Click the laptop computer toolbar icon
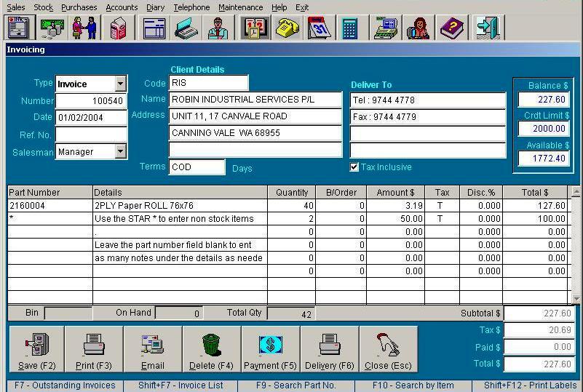The width and height of the screenshot is (583, 392). (x=186, y=28)
